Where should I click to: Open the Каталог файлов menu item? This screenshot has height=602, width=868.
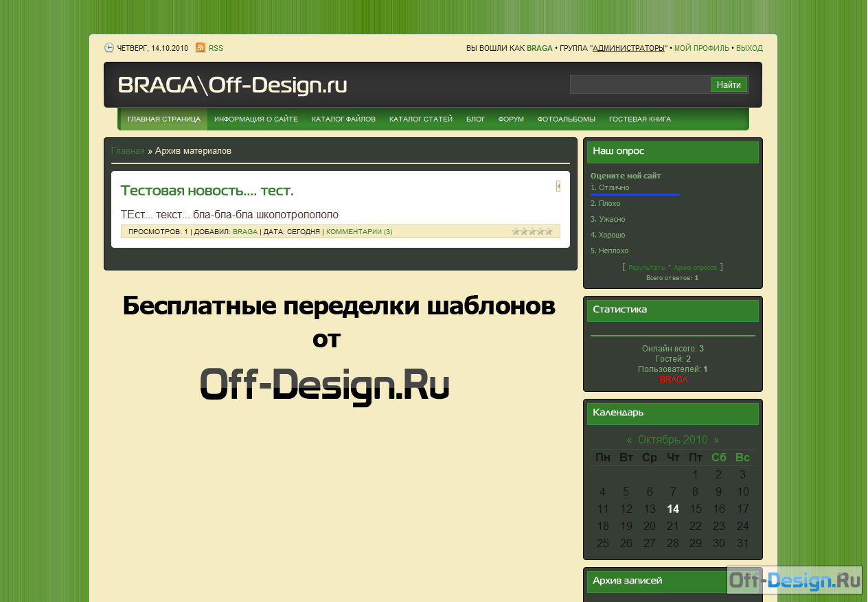(x=343, y=119)
